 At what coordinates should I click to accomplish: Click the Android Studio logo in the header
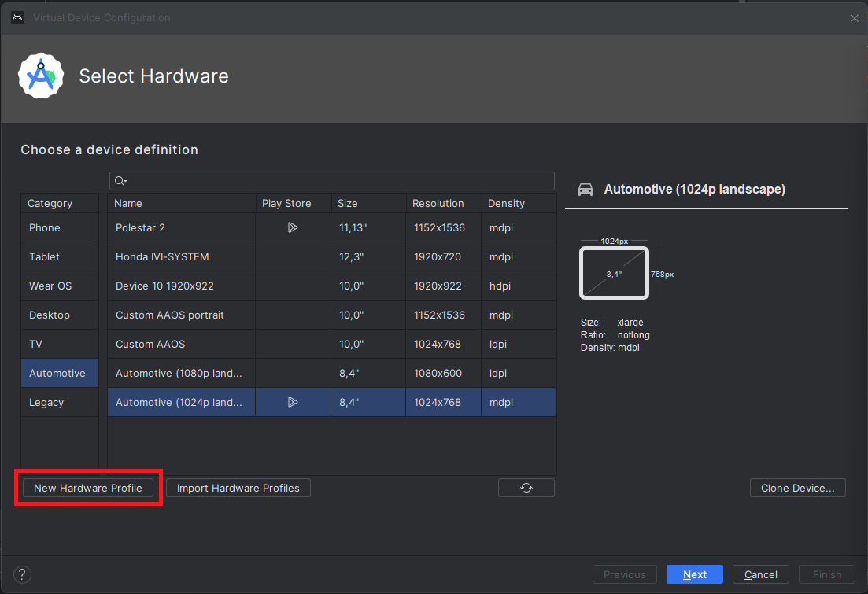(x=41, y=76)
